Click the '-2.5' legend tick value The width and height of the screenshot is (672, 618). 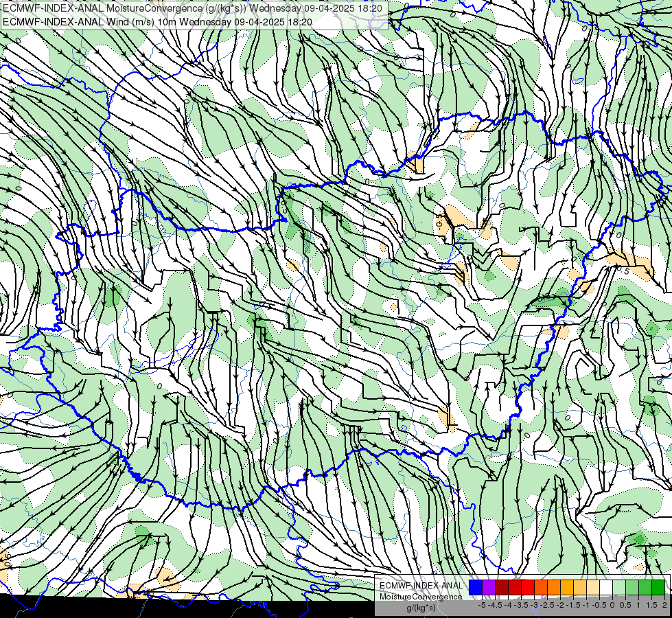(x=547, y=605)
